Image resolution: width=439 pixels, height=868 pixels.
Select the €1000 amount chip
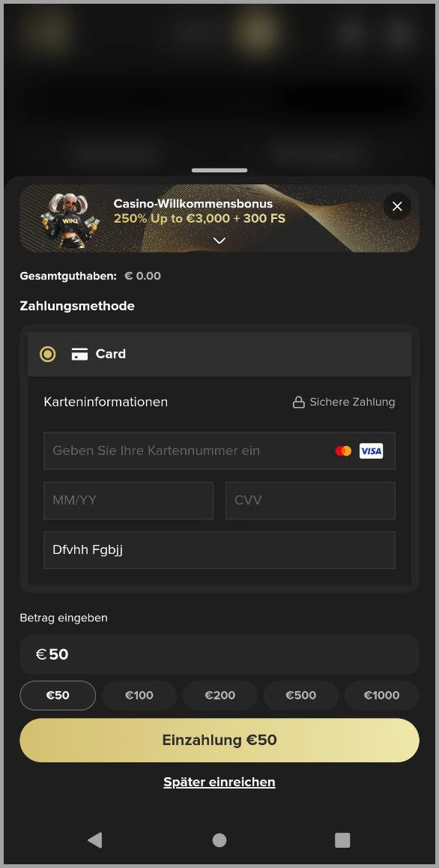click(x=381, y=695)
